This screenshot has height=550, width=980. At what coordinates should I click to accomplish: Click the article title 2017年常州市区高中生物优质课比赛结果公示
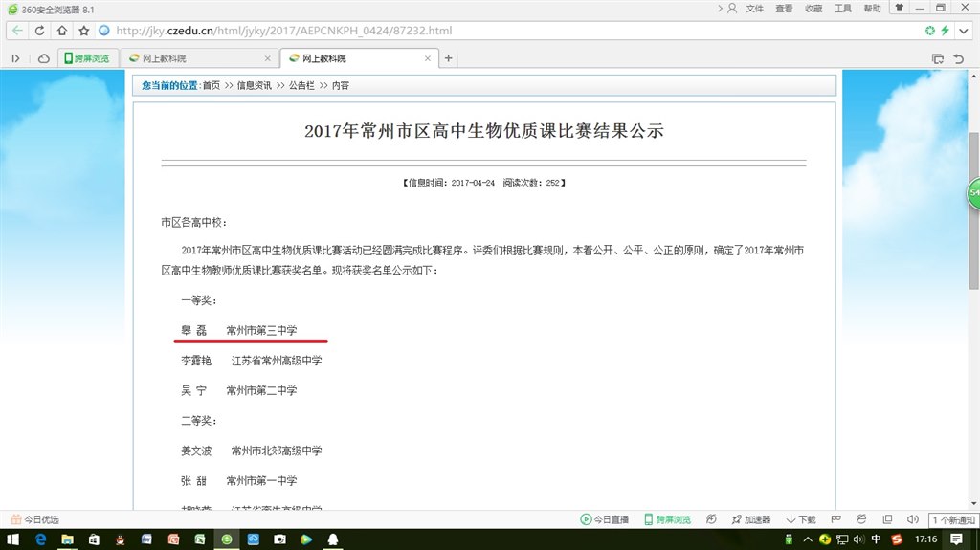click(483, 131)
